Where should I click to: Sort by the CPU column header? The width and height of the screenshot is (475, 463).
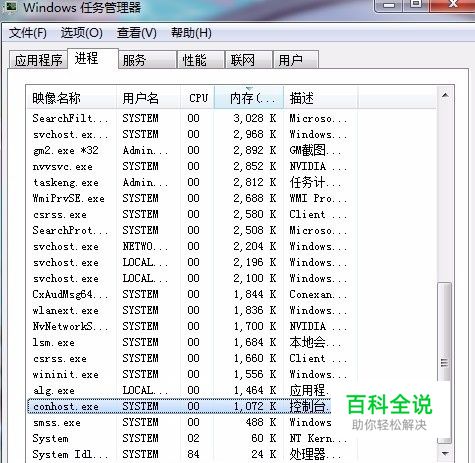[198, 98]
